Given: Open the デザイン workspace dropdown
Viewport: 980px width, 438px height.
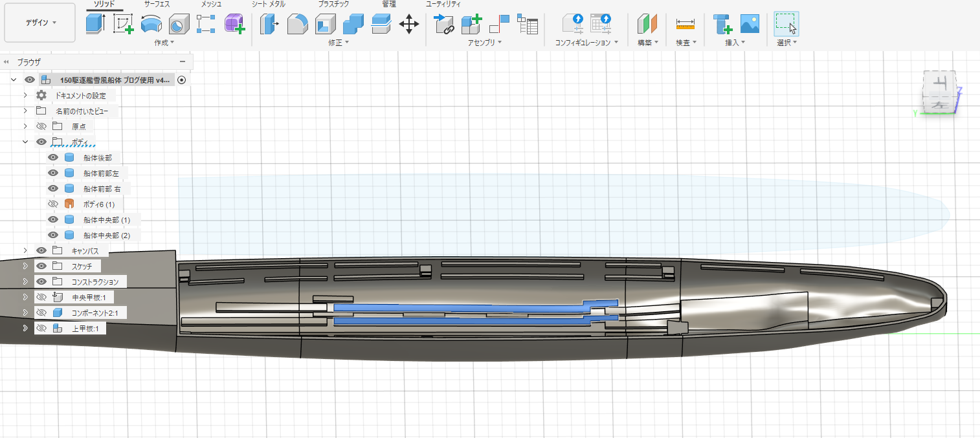Looking at the screenshot, I should pos(40,23).
